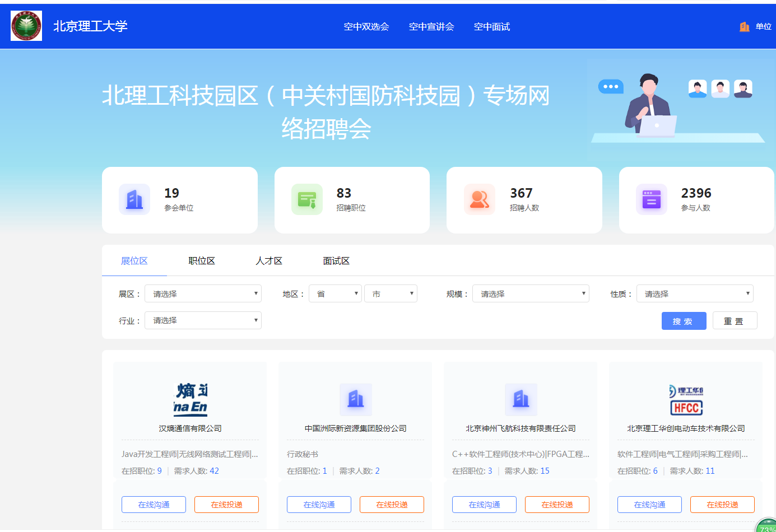
Task: Click the 中国洲际新资源集团 placeholder building icon
Action: pyautogui.click(x=356, y=399)
